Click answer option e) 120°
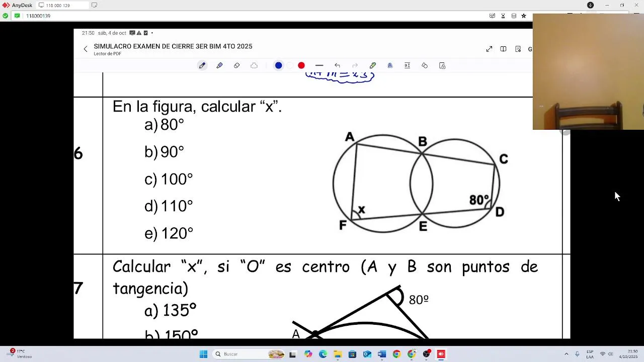 (169, 233)
